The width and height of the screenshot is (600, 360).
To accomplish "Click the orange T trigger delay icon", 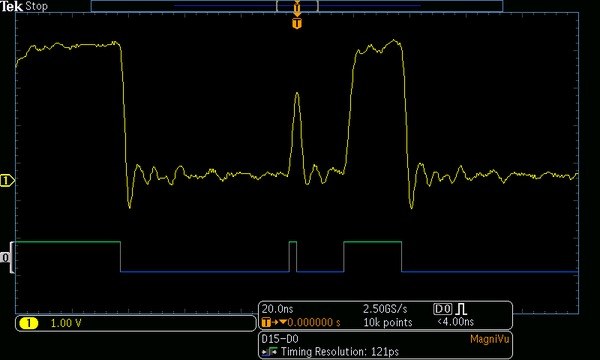I will pos(266,323).
